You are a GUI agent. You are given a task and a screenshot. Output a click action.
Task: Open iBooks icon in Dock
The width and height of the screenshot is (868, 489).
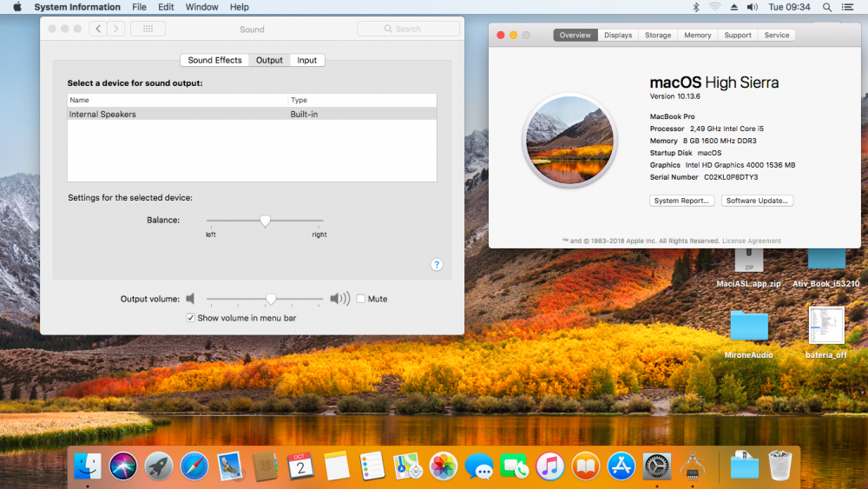click(x=585, y=466)
